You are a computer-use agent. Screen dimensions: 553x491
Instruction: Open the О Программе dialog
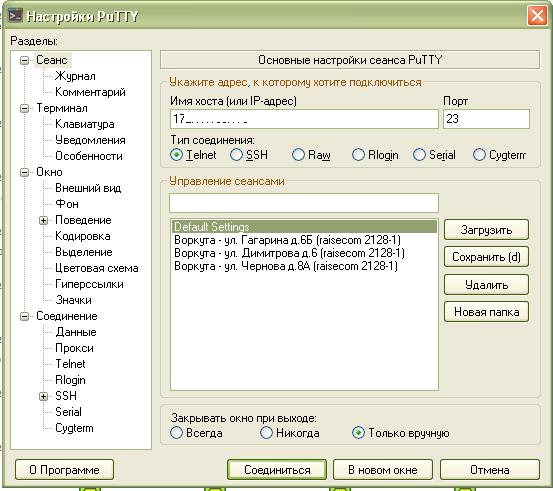[x=65, y=470]
